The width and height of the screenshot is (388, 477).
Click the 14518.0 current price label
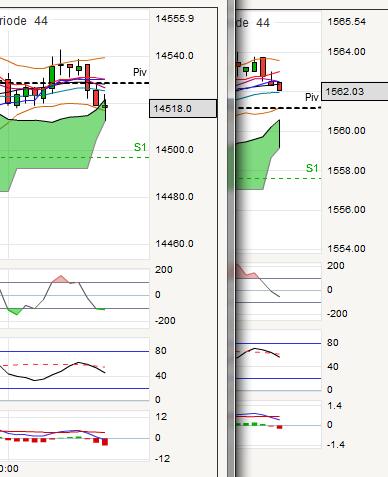tap(183, 109)
